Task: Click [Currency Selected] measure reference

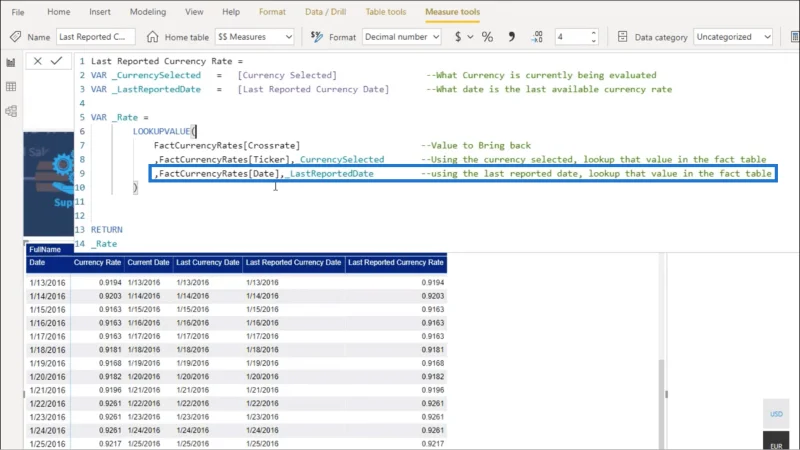Action: click(x=287, y=75)
